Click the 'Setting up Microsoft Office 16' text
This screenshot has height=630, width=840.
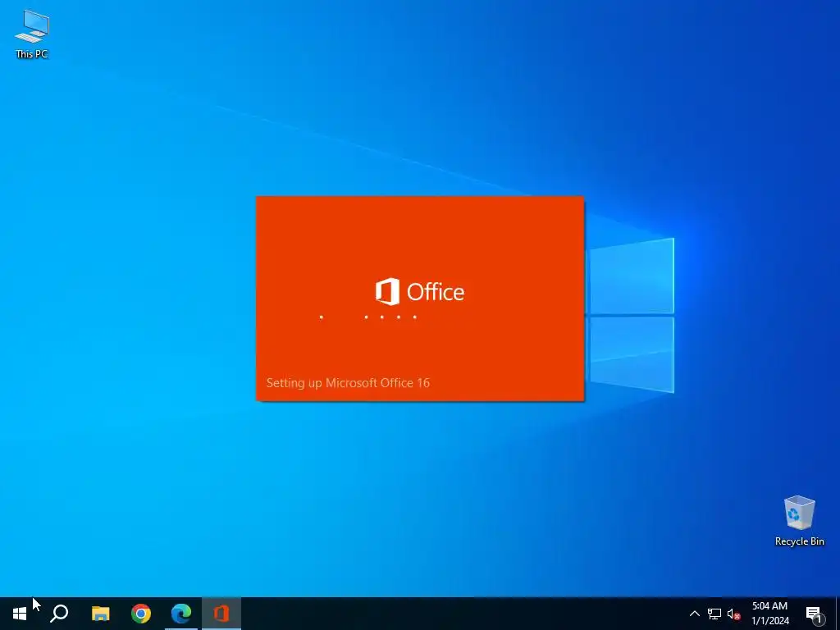pos(348,383)
